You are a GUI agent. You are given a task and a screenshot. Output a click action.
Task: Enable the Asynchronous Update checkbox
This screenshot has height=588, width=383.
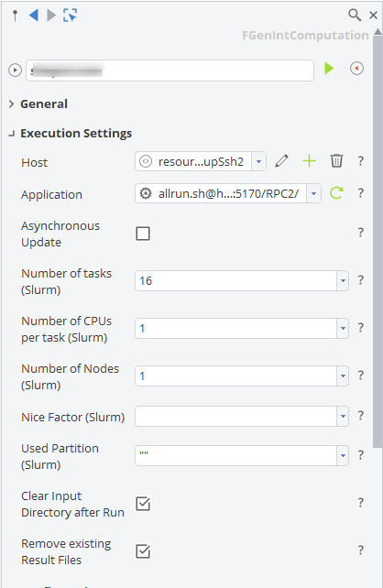point(143,234)
